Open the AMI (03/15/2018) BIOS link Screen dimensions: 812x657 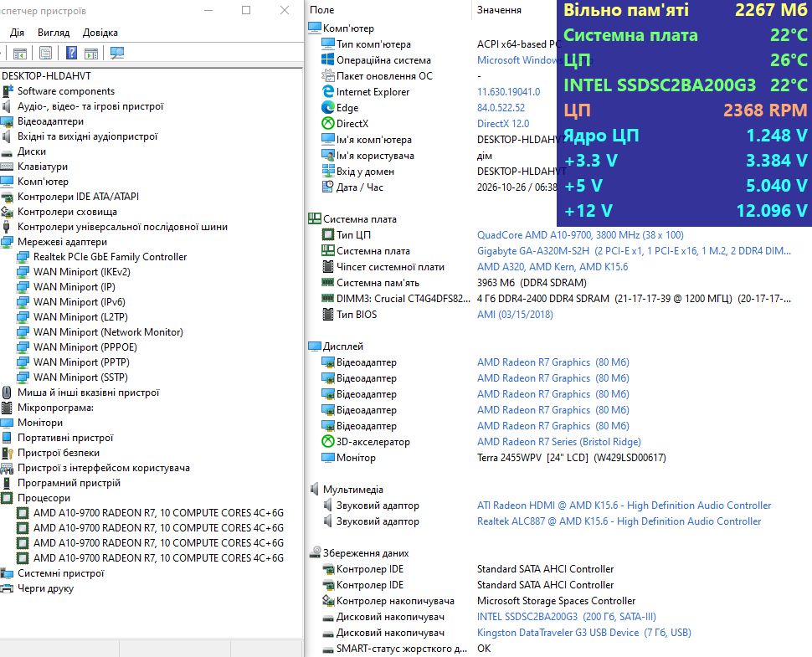click(515, 315)
